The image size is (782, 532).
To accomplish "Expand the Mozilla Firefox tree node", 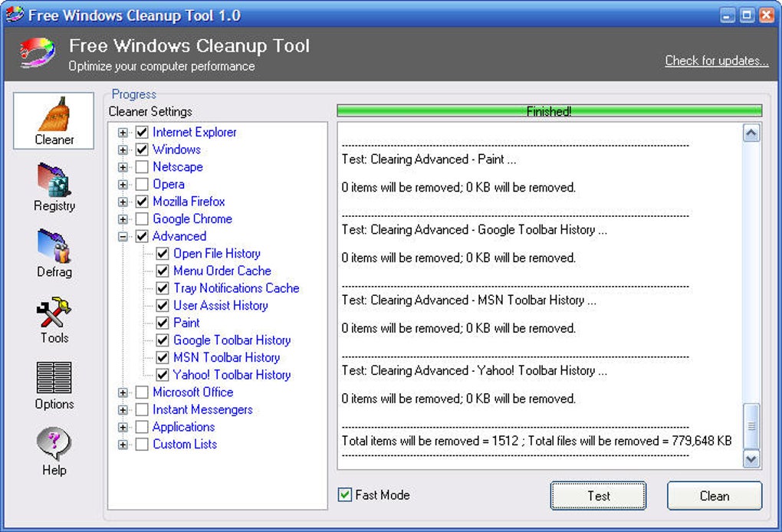I will (123, 202).
